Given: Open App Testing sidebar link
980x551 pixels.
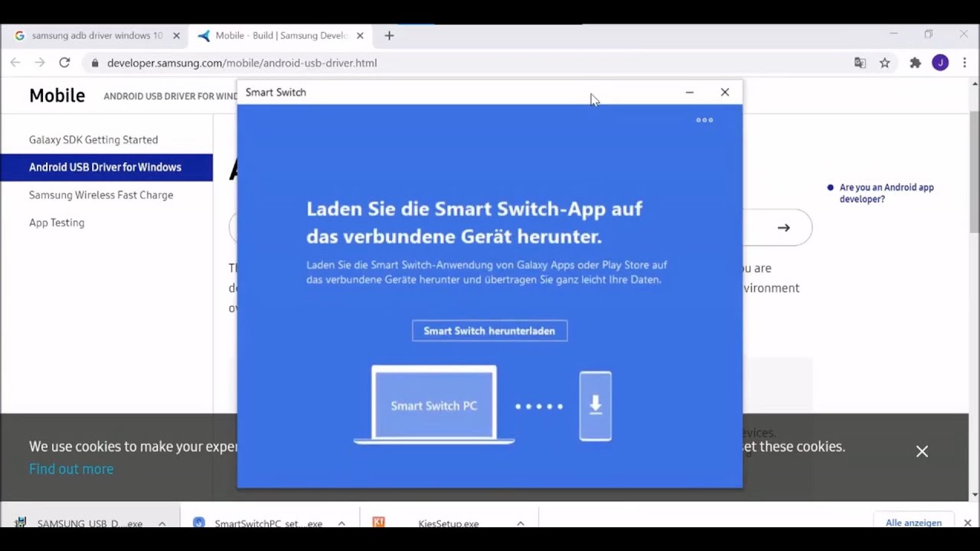Looking at the screenshot, I should (x=57, y=222).
